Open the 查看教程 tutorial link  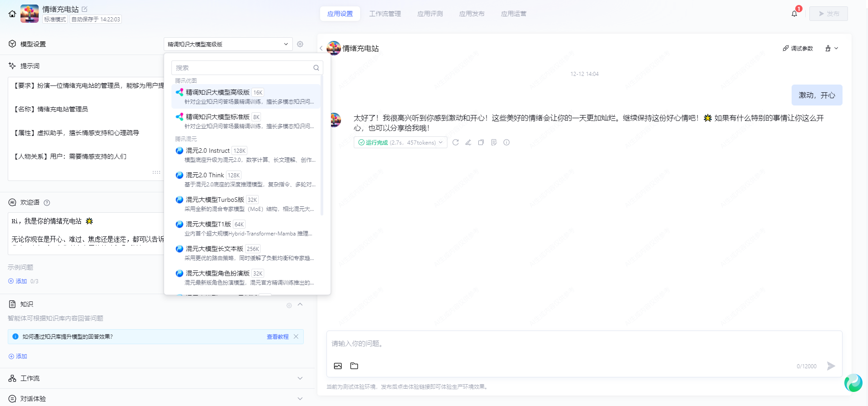tap(278, 337)
